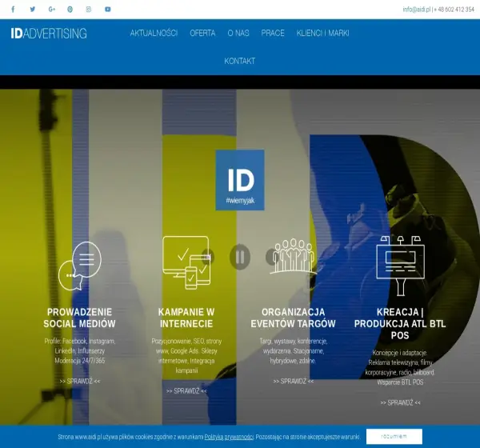This screenshot has width=480, height=448.
Task: Click the social media chat bubbles icon
Action: [80, 266]
